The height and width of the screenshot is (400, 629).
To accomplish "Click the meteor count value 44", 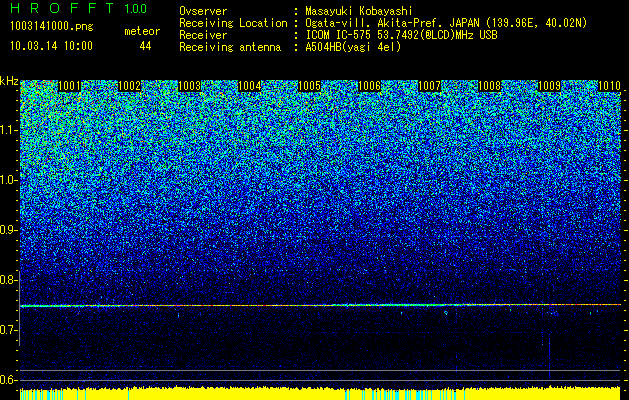I will click(x=145, y=46).
